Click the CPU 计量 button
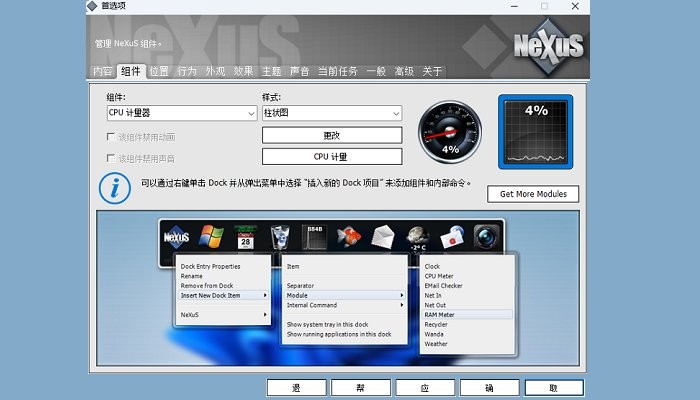700x400 pixels. [x=332, y=157]
